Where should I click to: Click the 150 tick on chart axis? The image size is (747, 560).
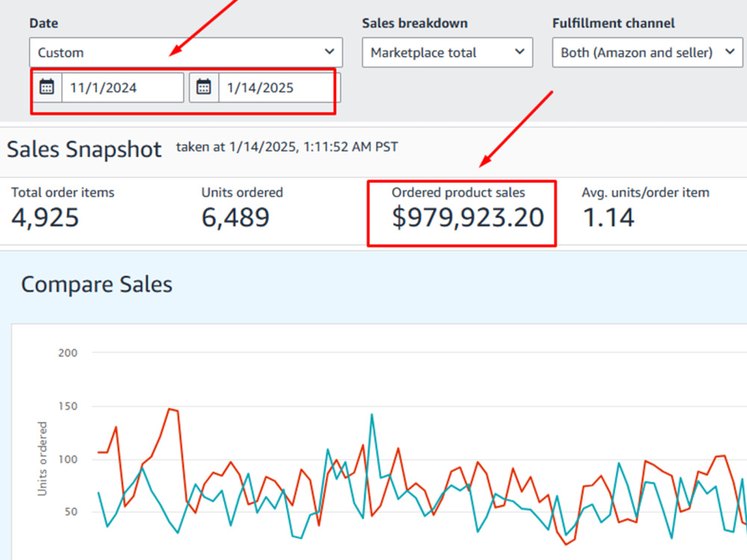[x=68, y=406]
